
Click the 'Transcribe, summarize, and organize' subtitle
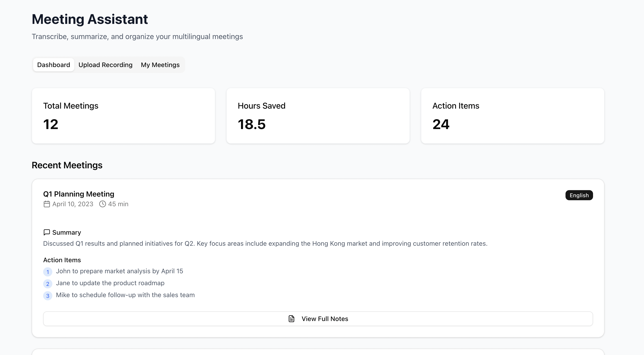coord(137,37)
